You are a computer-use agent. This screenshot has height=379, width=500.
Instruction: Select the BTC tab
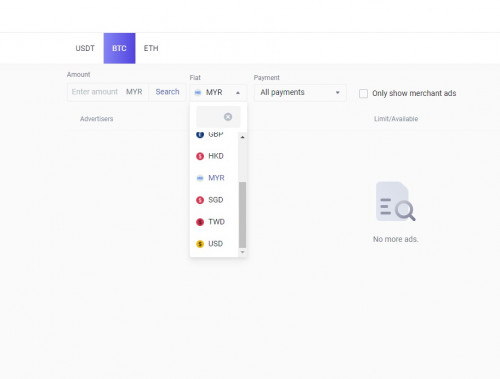point(119,48)
